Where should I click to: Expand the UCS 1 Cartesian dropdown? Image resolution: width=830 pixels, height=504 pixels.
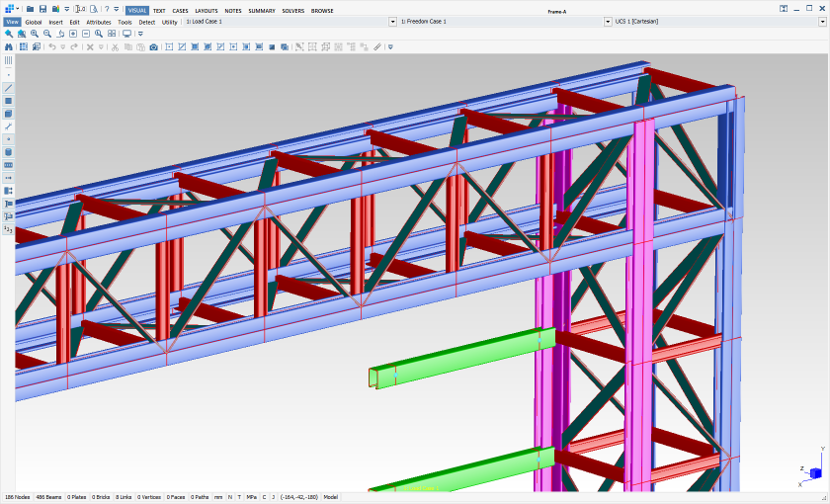click(x=819, y=21)
